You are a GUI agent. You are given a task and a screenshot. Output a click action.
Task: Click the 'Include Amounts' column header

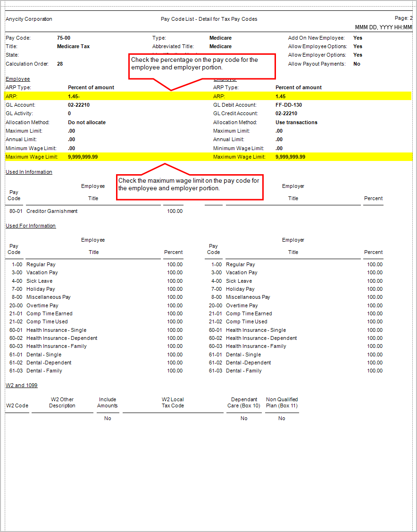click(108, 403)
